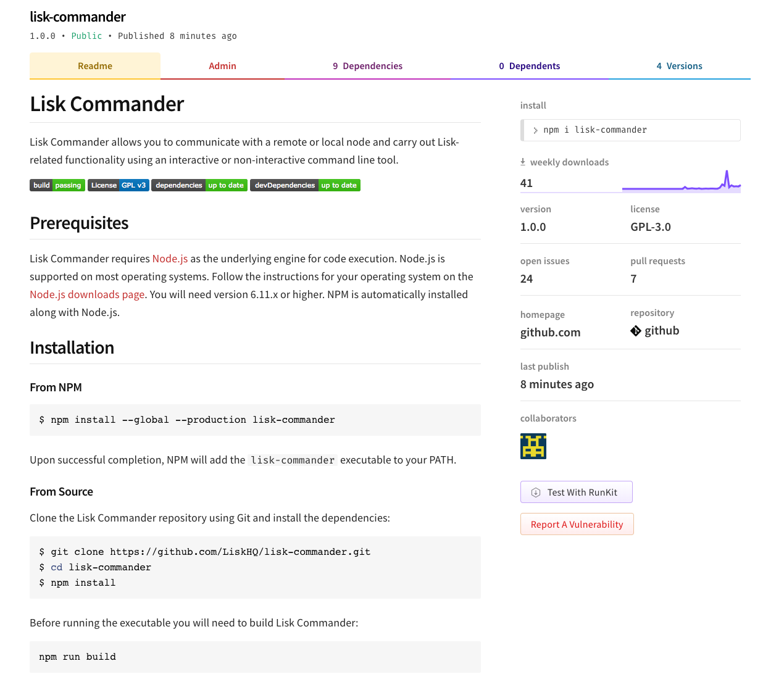
Task: Click the git repository diamond icon
Action: click(x=636, y=331)
